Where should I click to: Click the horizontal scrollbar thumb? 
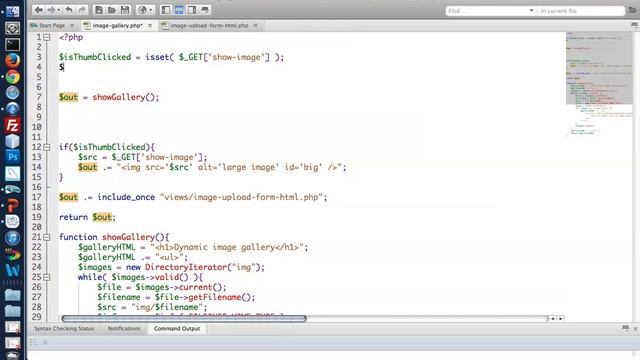click(x=184, y=318)
